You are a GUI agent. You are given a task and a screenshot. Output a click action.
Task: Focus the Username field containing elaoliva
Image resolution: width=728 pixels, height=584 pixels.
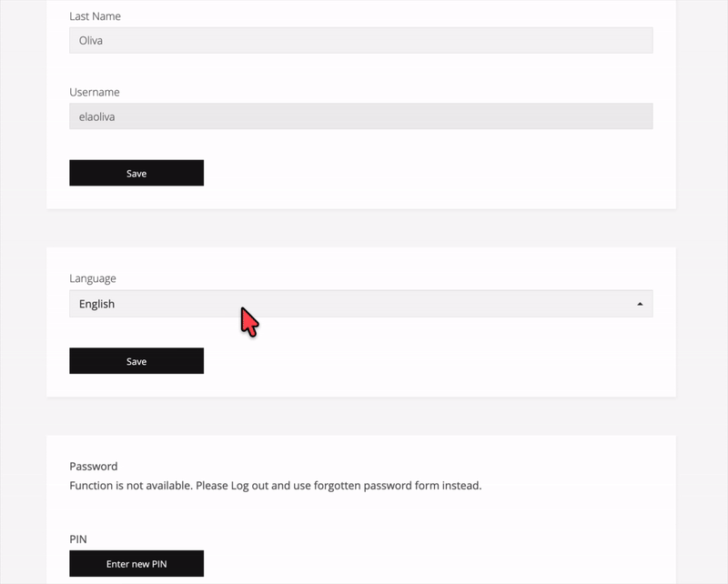pos(360,116)
